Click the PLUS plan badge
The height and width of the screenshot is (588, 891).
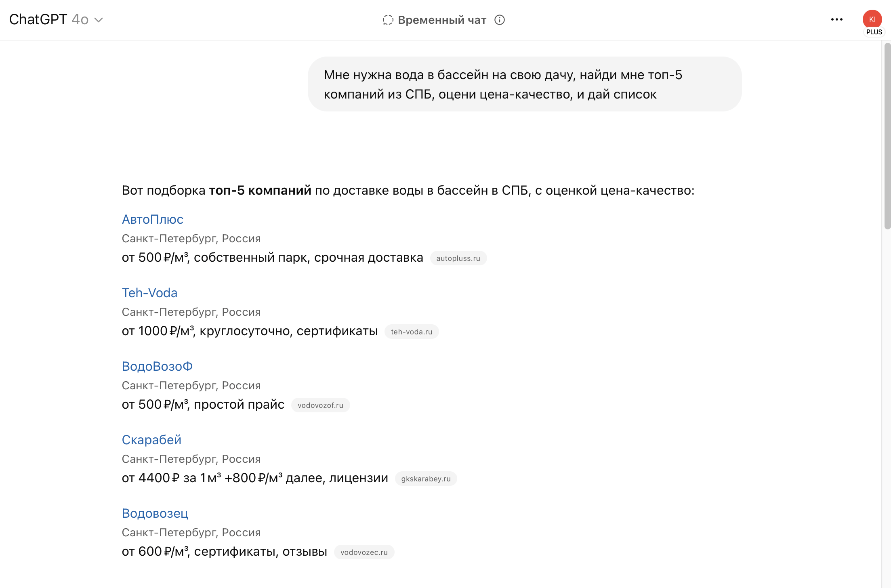click(x=874, y=32)
